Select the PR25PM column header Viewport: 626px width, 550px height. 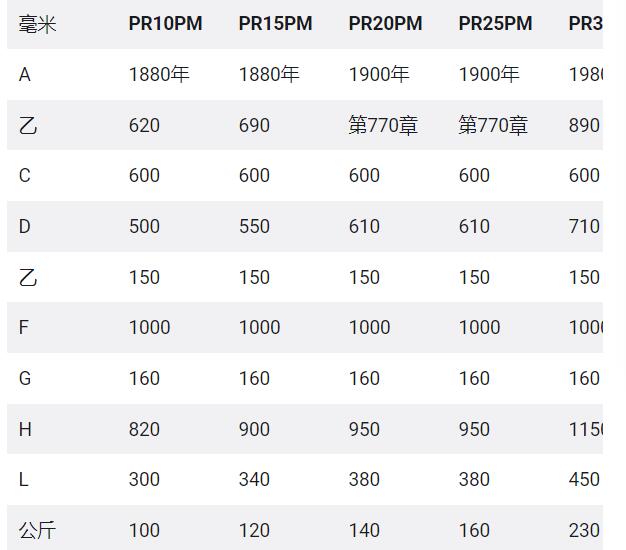tap(495, 24)
